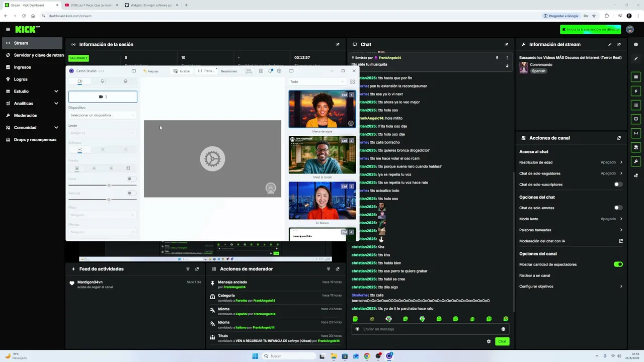Image resolution: width=644 pixels, height=362 pixels.
Task: Edit stream info with the pencil icon
Action: coord(610,44)
